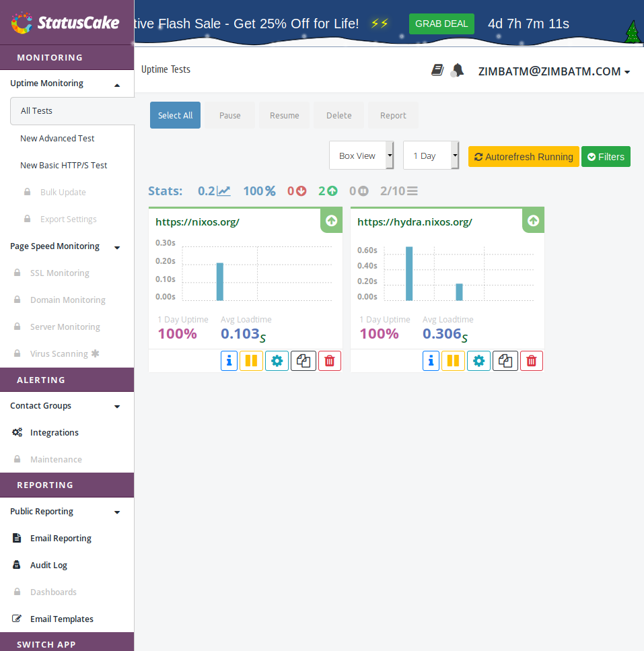644x651 pixels.
Task: Click the locked Export Settings item
Action: 60,219
